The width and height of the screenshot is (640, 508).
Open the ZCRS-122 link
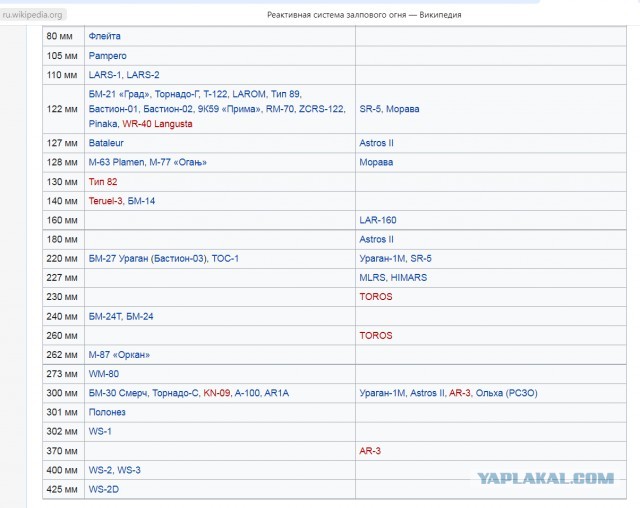[322, 109]
